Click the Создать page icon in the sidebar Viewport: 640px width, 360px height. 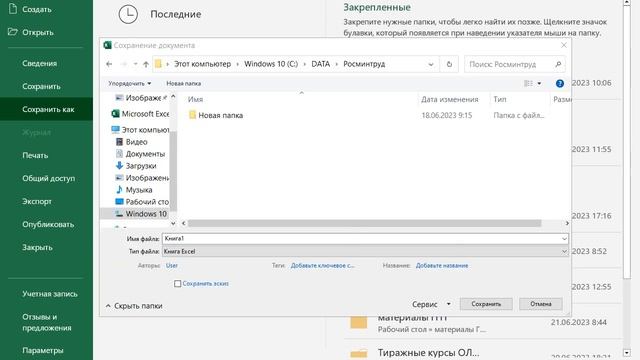pos(13,9)
